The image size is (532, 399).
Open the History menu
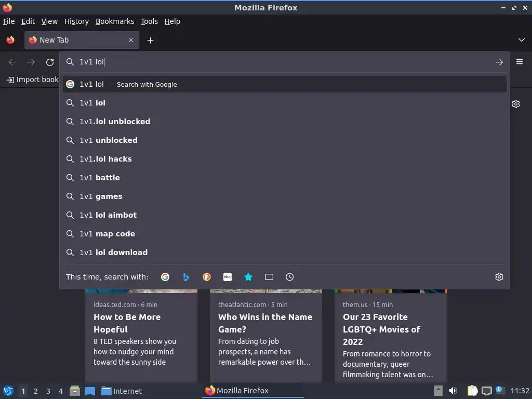77,21
